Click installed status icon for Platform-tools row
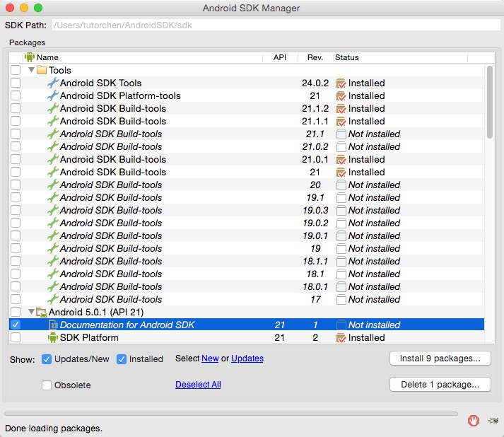Screen dimensions: 504x437 pos(341,96)
